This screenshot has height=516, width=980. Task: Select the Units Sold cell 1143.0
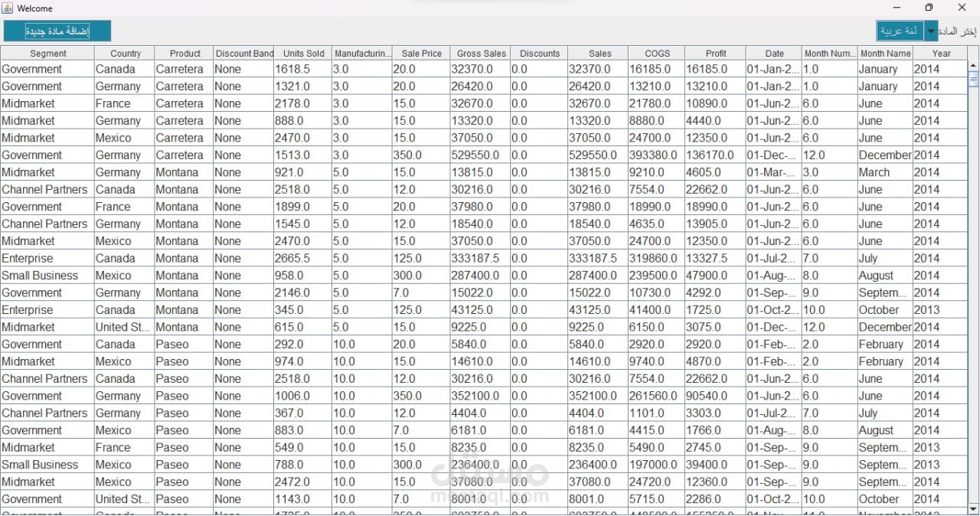point(303,499)
